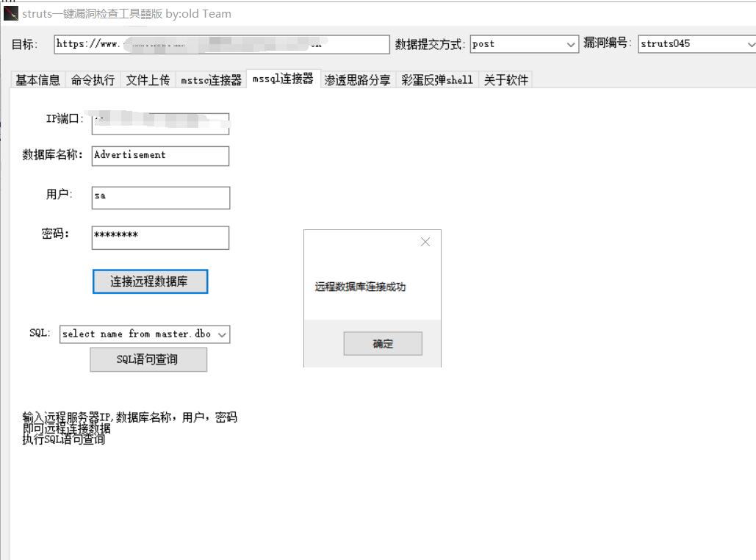This screenshot has height=560, width=756.
Task: Click the SQL: label
Action: point(40,333)
